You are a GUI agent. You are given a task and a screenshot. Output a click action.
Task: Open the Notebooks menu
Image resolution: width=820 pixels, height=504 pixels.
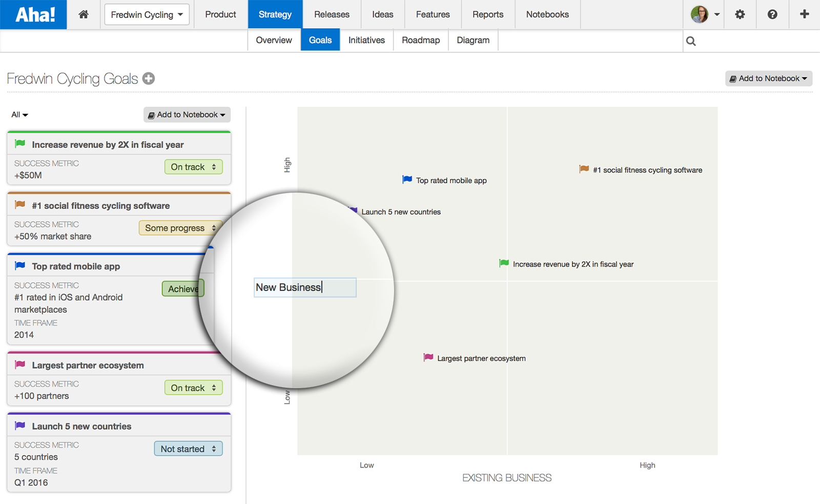(547, 14)
